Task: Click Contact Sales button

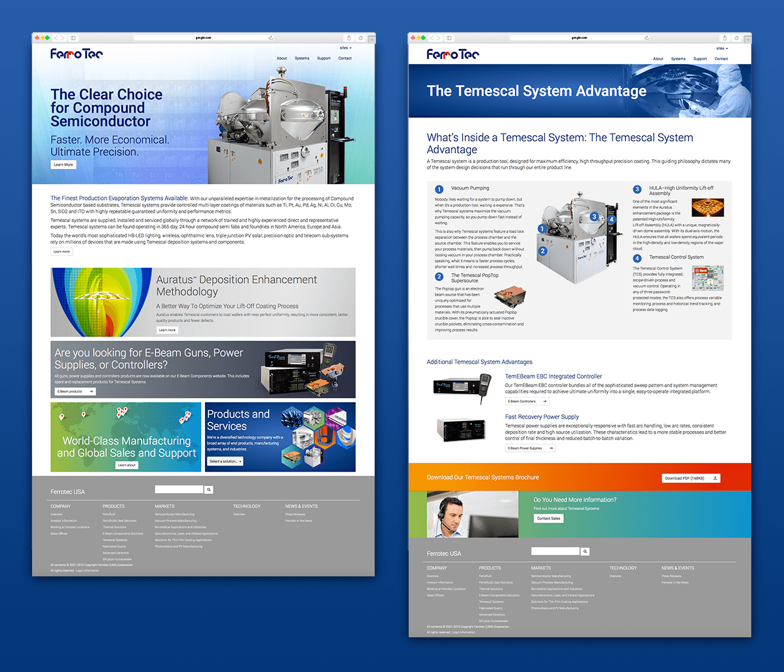Action: tap(548, 519)
